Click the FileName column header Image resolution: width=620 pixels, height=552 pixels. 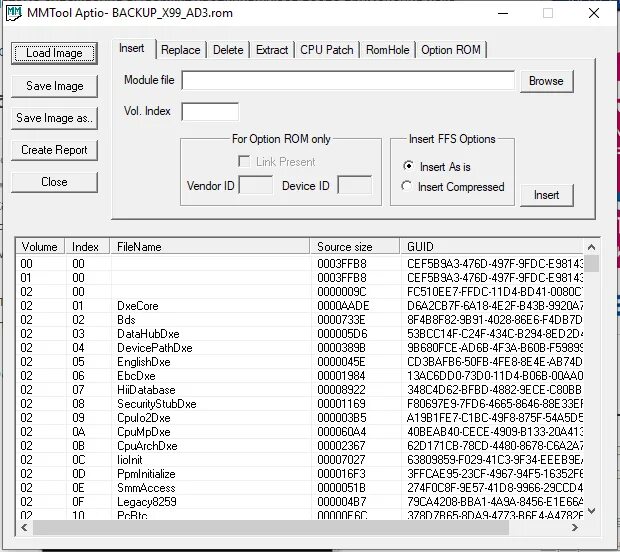(x=210, y=247)
